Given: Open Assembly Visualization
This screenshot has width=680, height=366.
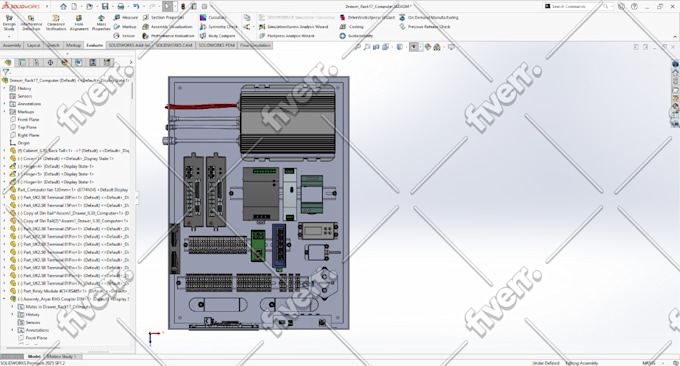Looking at the screenshot, I should tap(167, 26).
